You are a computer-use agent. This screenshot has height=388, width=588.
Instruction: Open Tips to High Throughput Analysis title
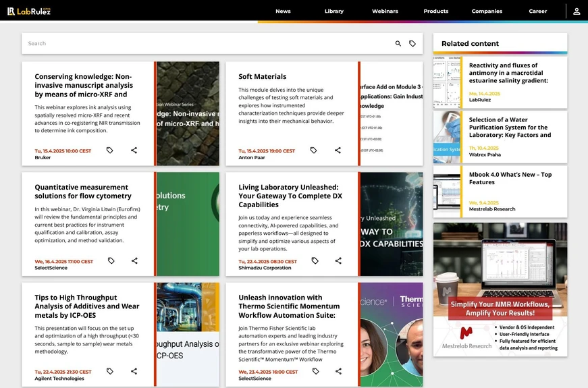click(x=87, y=306)
